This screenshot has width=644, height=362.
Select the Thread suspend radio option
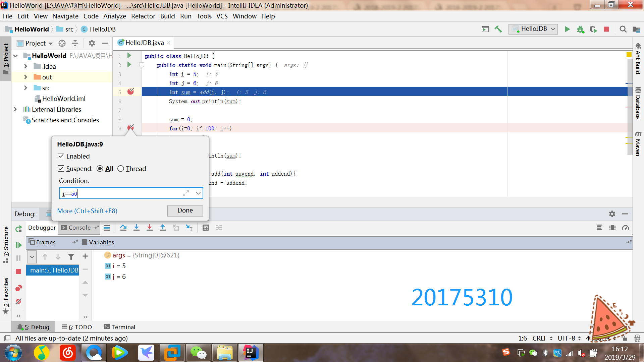120,169
